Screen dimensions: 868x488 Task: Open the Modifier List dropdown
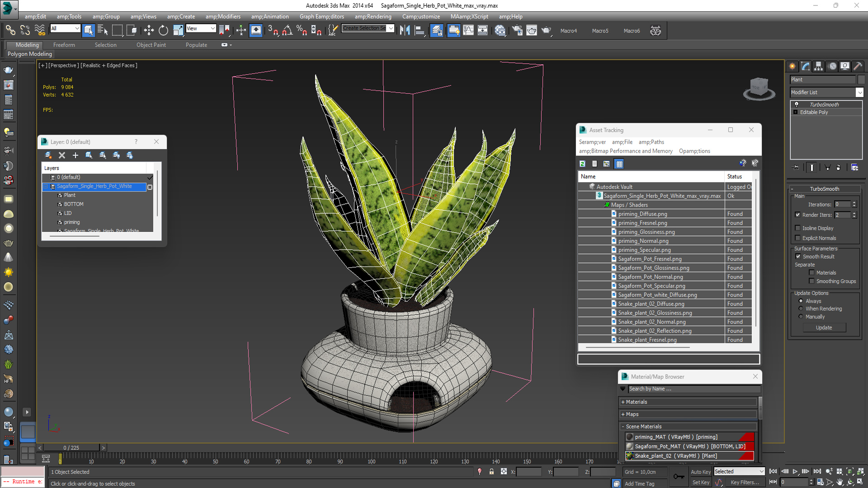tap(826, 92)
